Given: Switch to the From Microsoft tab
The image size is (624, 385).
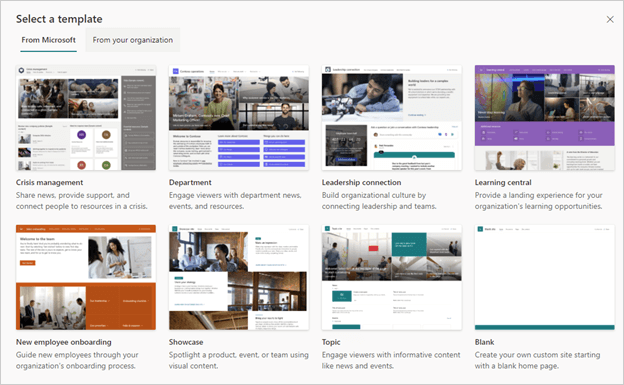Looking at the screenshot, I should point(49,40).
